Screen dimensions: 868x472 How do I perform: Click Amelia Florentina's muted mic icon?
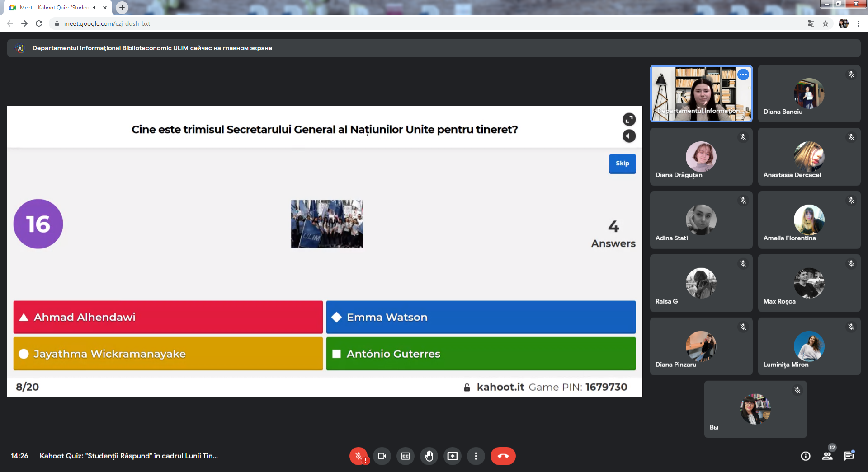851,201
